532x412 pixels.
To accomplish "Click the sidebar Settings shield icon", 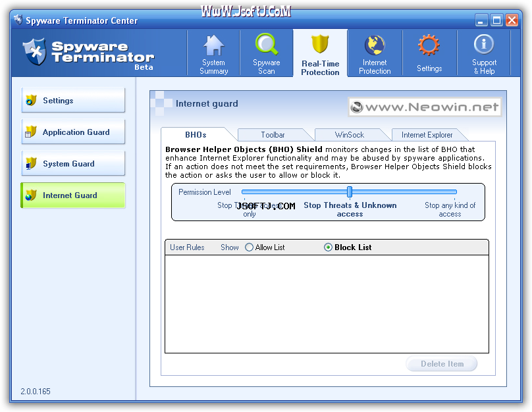I will (31, 101).
